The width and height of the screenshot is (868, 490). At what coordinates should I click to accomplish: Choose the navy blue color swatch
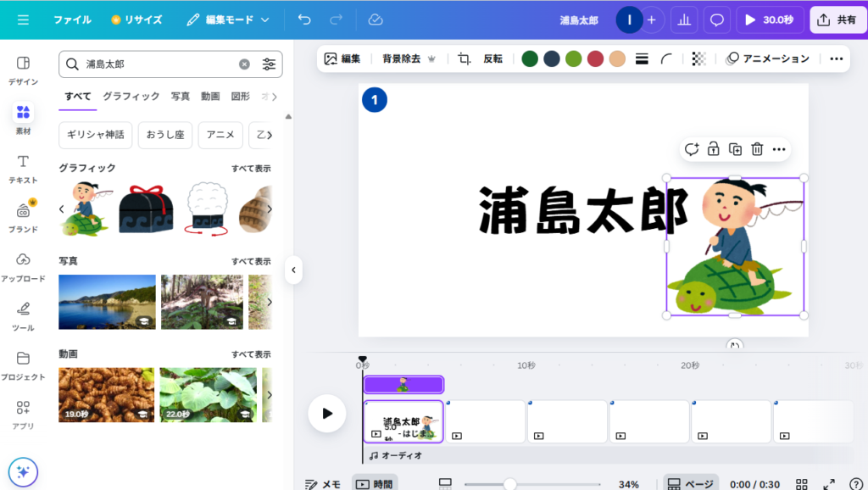click(551, 58)
